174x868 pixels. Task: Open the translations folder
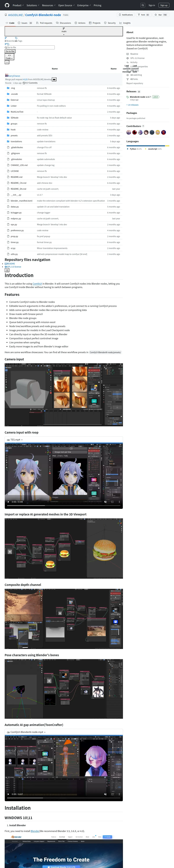click(16, 141)
